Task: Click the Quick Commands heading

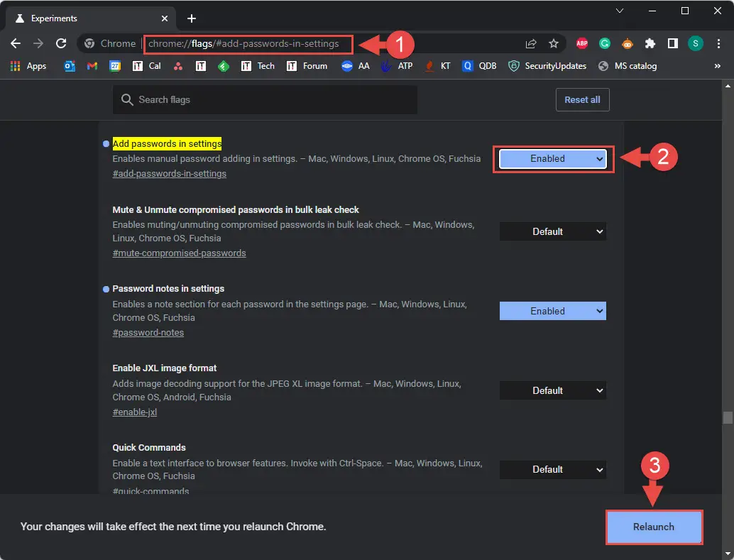Action: (149, 448)
